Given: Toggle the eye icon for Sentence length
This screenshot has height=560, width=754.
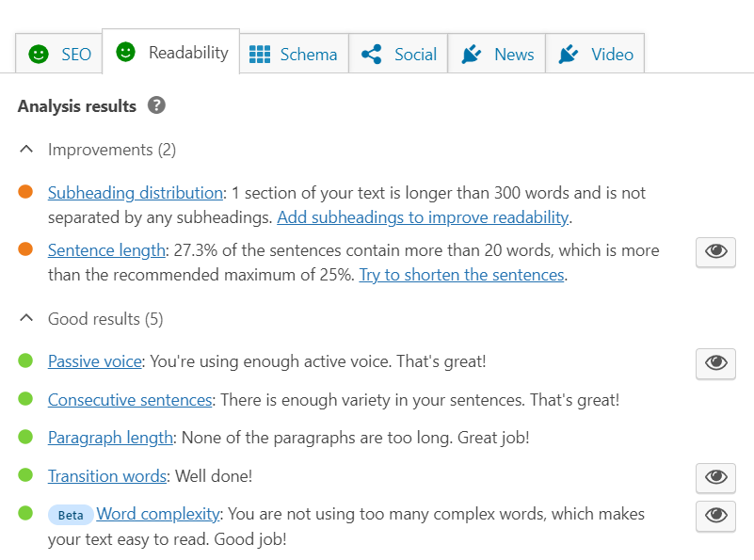Looking at the screenshot, I should coord(715,252).
